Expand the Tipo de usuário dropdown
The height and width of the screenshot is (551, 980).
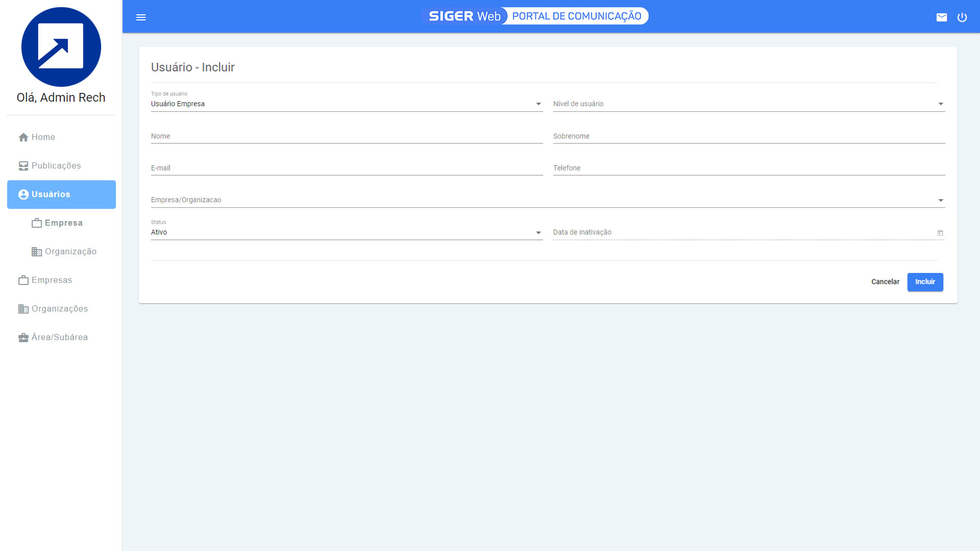[347, 104]
